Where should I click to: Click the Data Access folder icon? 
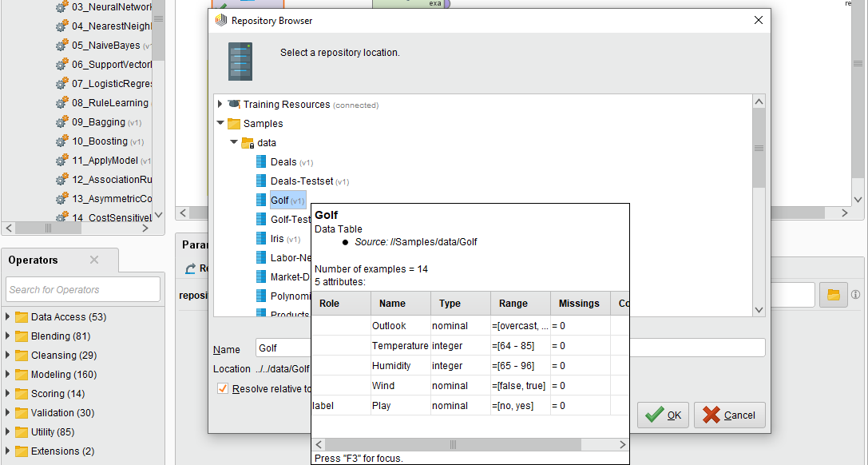[x=22, y=317]
